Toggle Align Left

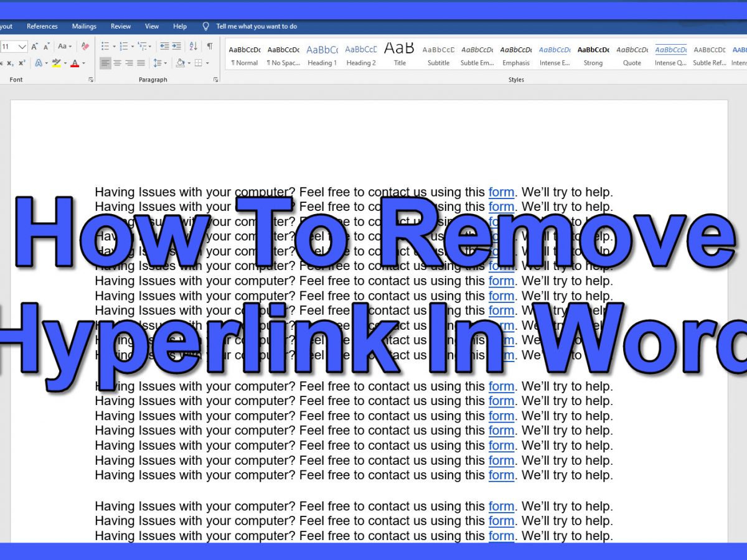point(105,63)
